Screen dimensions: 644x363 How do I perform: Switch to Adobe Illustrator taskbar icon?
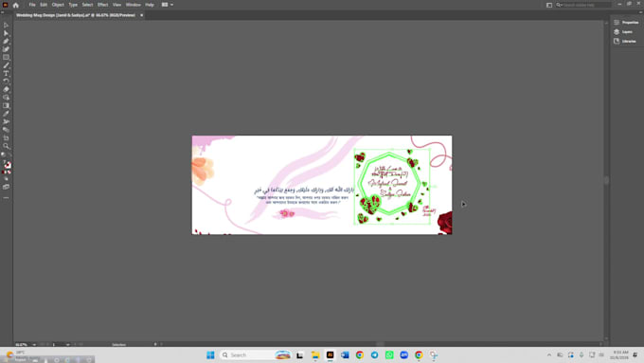(x=330, y=354)
